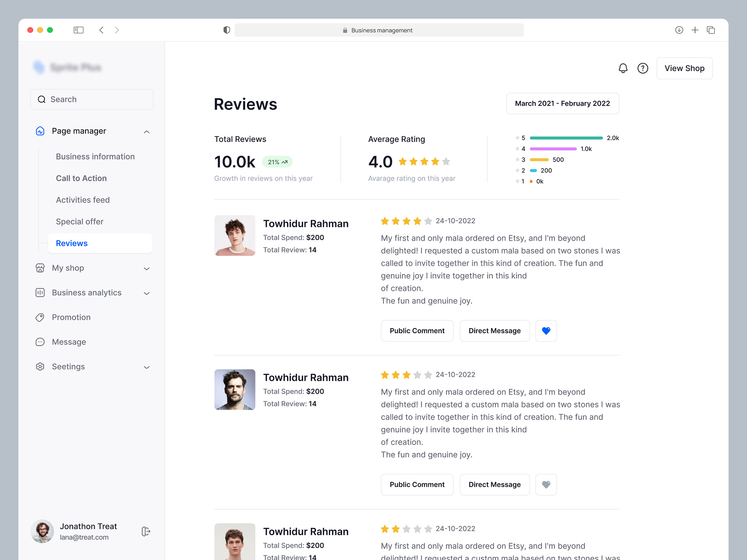Click the 21% growth badge
The height and width of the screenshot is (560, 747).
[277, 162]
